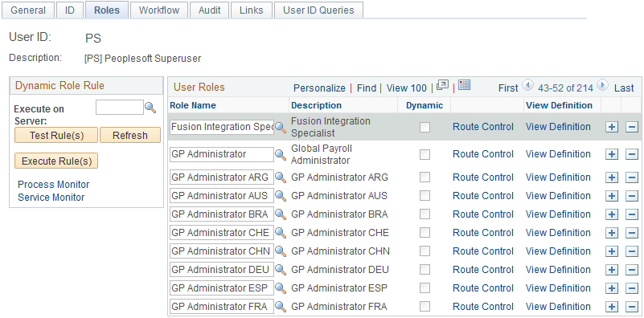Add row after GP Administrator ESP
The width and height of the screenshot is (644, 318).
tap(612, 288)
